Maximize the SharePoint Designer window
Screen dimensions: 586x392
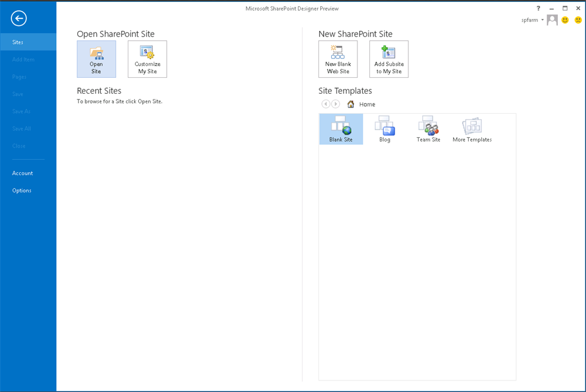pyautogui.click(x=565, y=8)
